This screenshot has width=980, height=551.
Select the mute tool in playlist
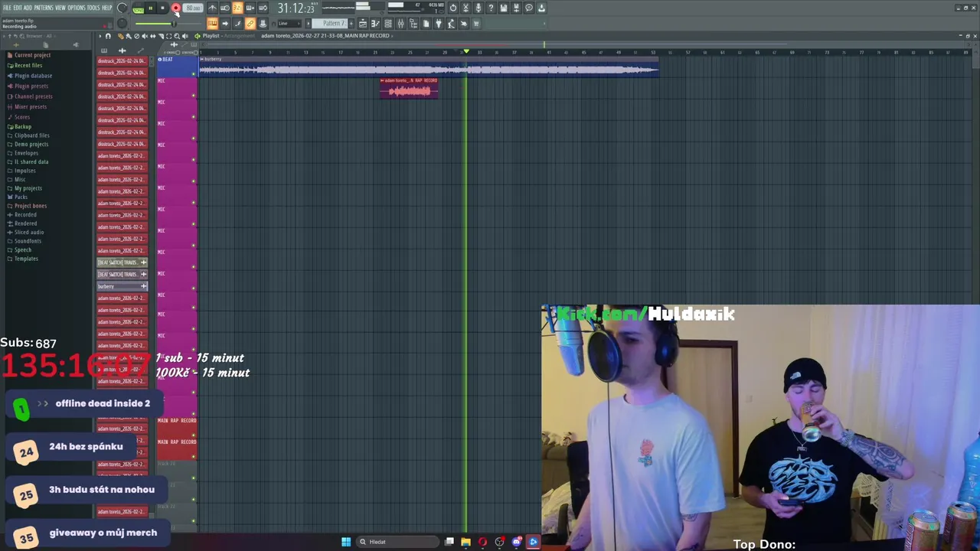(x=145, y=36)
